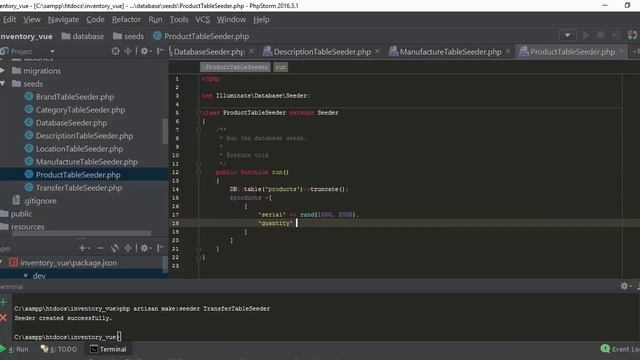Click fold marker beside the doc comment
The height and width of the screenshot is (360, 640).
coord(199,130)
